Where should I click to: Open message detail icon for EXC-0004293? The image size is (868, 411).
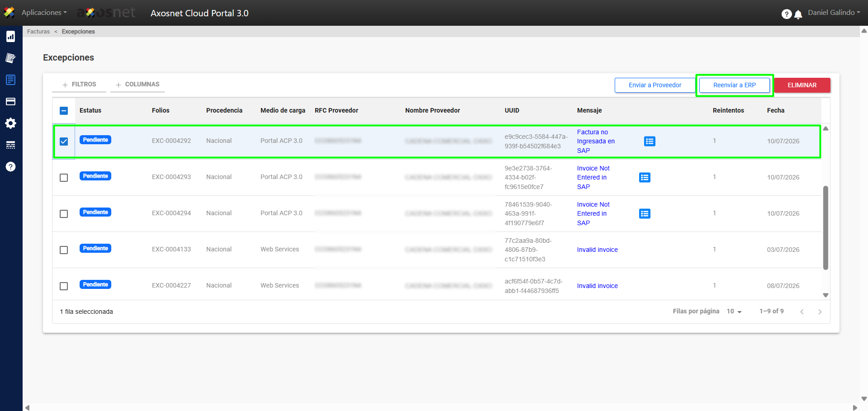pos(645,178)
